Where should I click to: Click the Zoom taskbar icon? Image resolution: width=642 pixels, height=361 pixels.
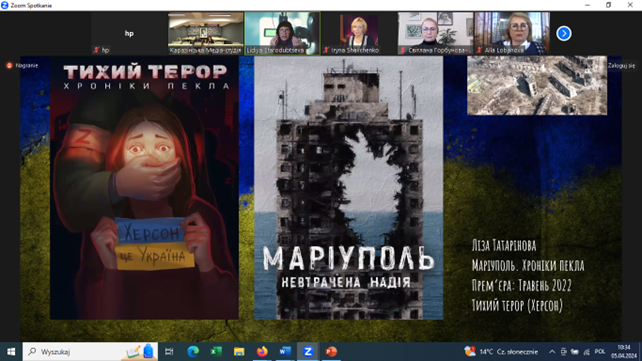tap(308, 351)
